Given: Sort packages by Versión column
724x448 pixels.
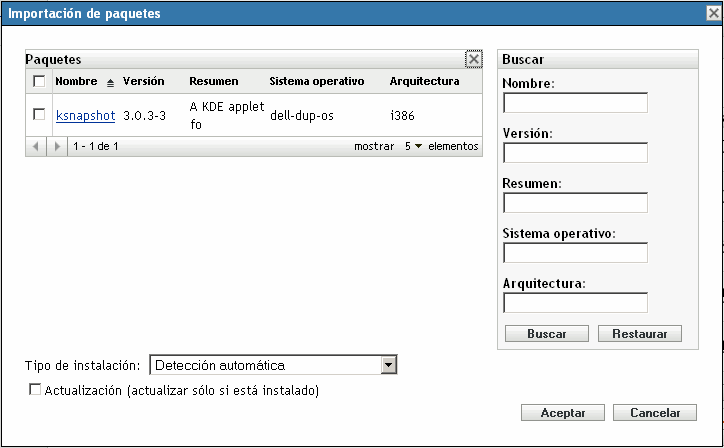Looking at the screenshot, I should pos(143,81).
